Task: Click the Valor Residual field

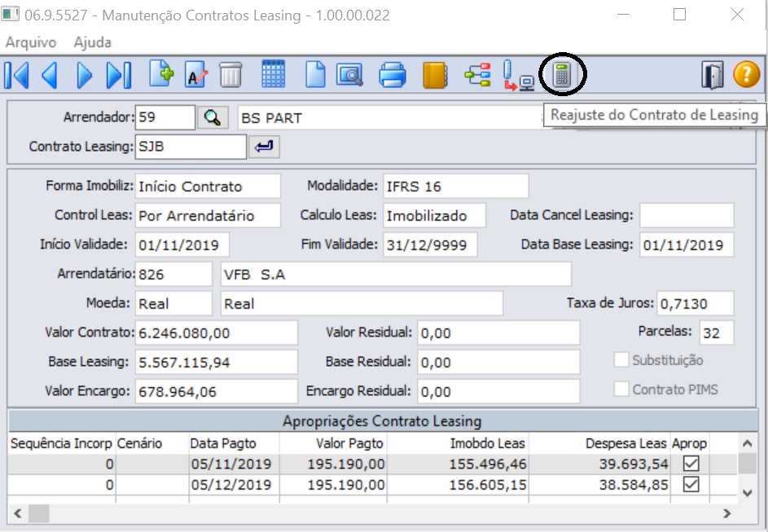Action: click(498, 333)
